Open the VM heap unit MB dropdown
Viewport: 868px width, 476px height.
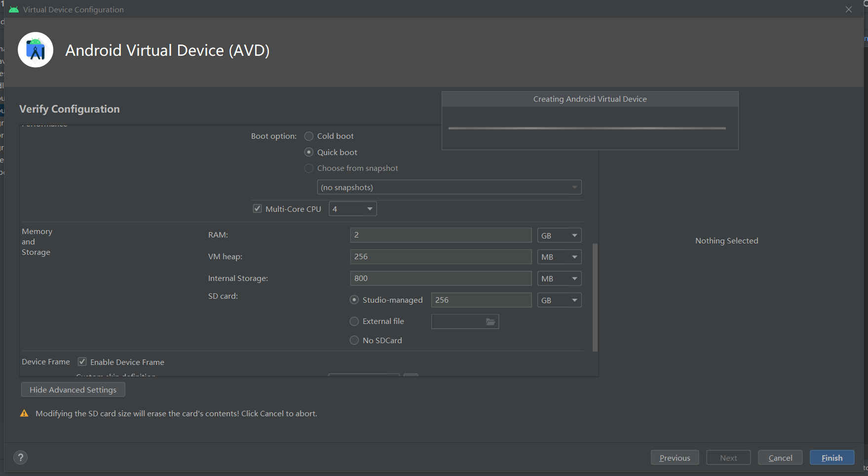tap(559, 257)
